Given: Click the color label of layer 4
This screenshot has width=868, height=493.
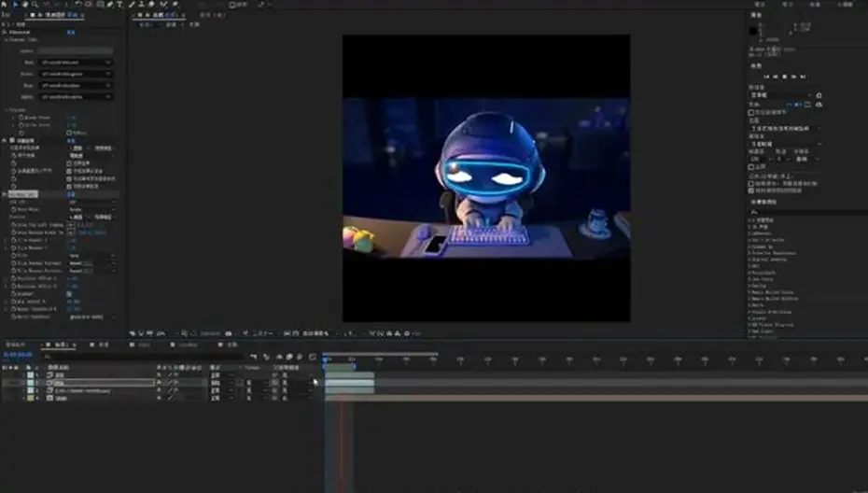Looking at the screenshot, I should (31, 398).
